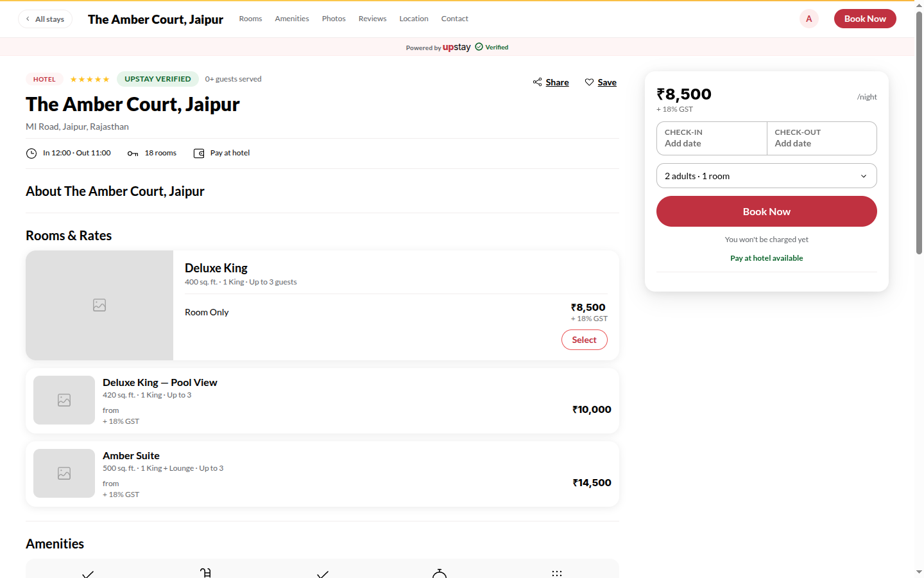Open the user avatar 'A' menu
The width and height of the screenshot is (924, 578).
809,19
